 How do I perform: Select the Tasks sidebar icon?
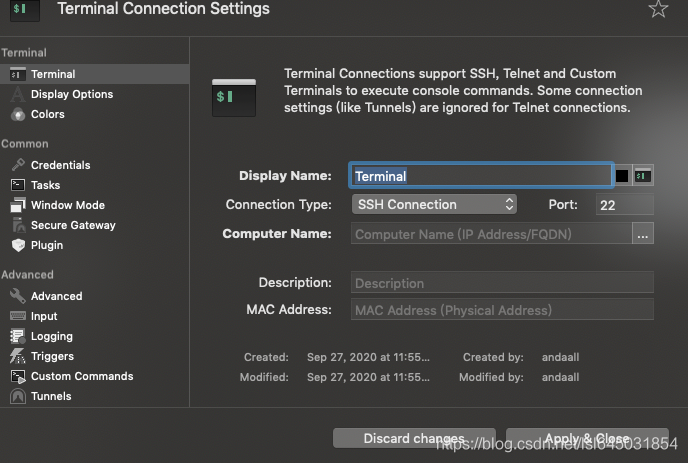pyautogui.click(x=18, y=185)
